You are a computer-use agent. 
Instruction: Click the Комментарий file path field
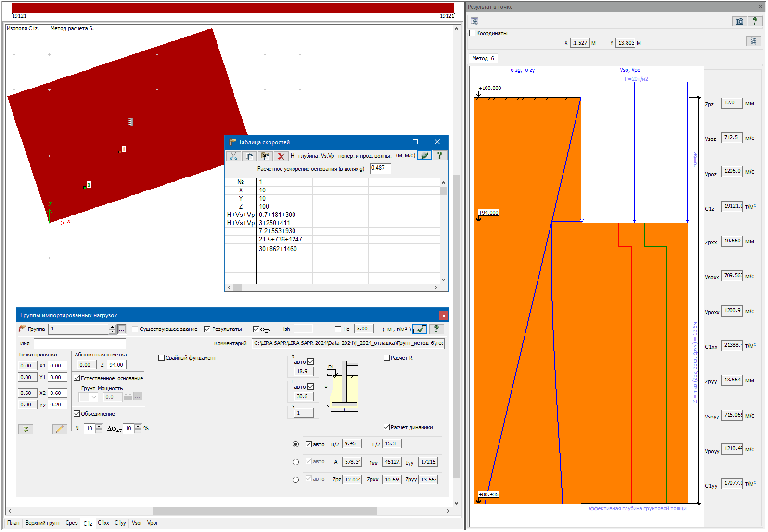click(x=348, y=343)
